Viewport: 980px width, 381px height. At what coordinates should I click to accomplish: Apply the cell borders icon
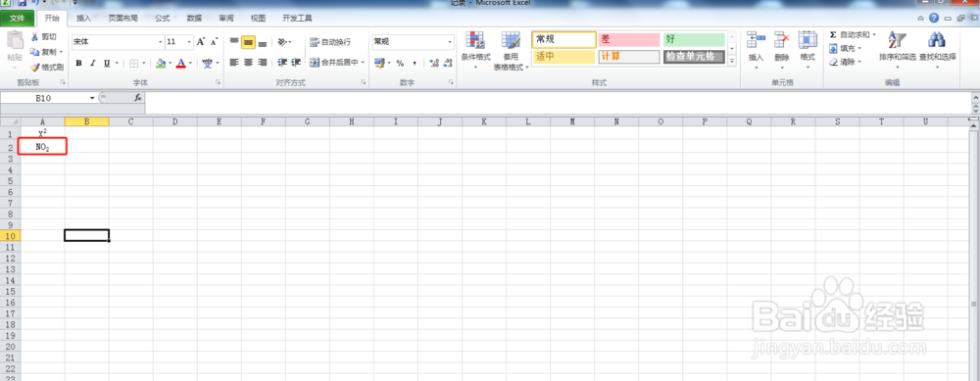coord(133,63)
